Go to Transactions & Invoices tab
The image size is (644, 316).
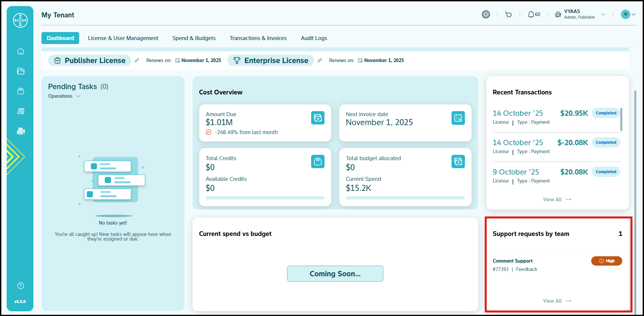258,38
